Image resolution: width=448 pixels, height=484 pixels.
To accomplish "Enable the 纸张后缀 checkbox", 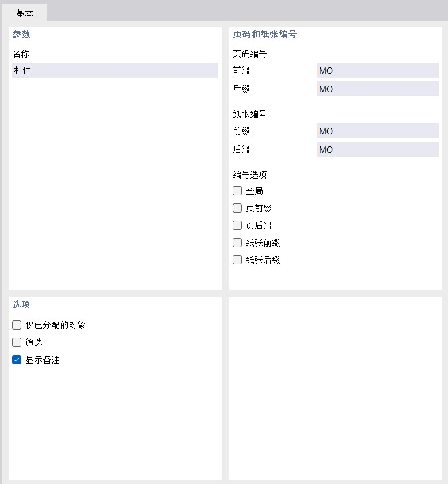I will pos(237,260).
